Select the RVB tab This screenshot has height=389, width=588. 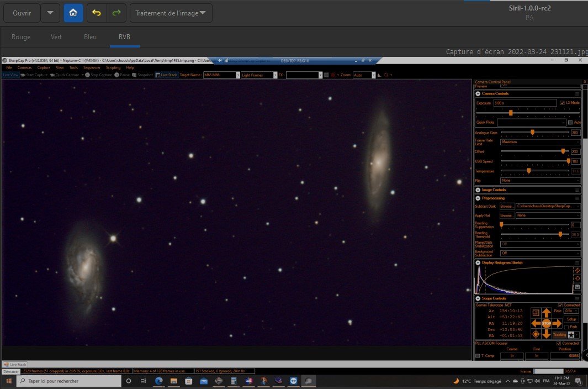(124, 37)
